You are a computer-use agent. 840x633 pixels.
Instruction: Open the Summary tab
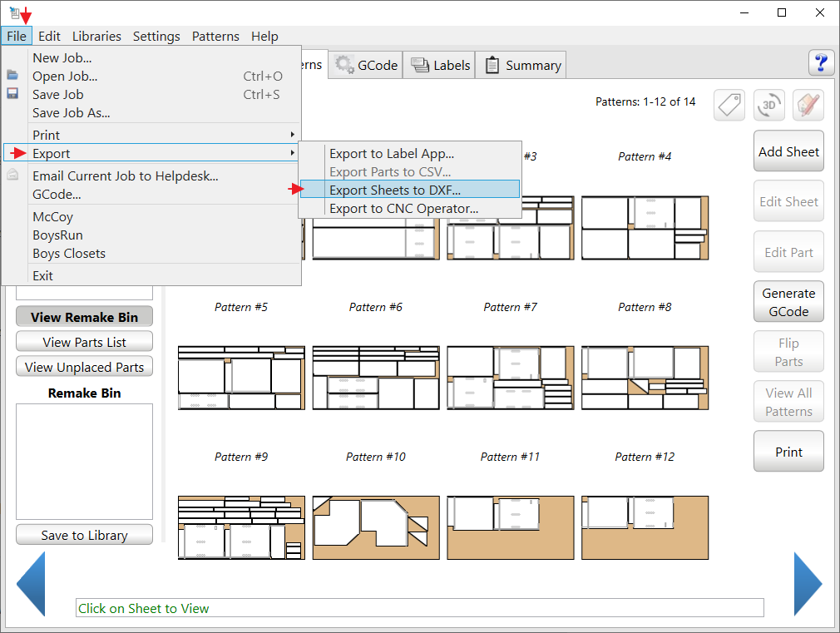click(x=522, y=65)
